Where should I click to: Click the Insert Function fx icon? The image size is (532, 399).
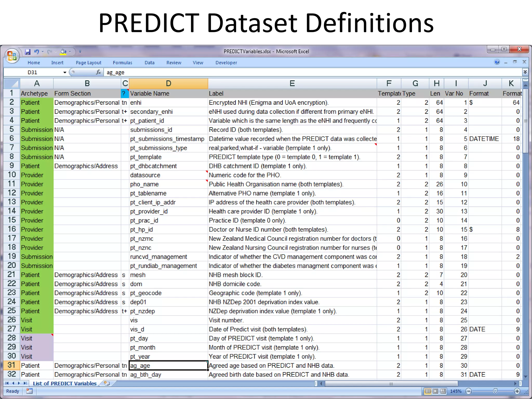pyautogui.click(x=98, y=72)
